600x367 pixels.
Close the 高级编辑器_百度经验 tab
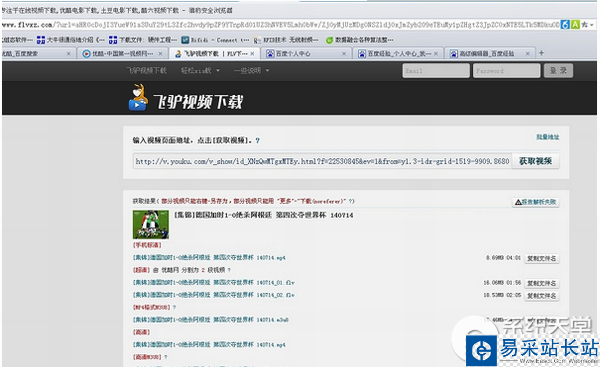[x=528, y=54]
